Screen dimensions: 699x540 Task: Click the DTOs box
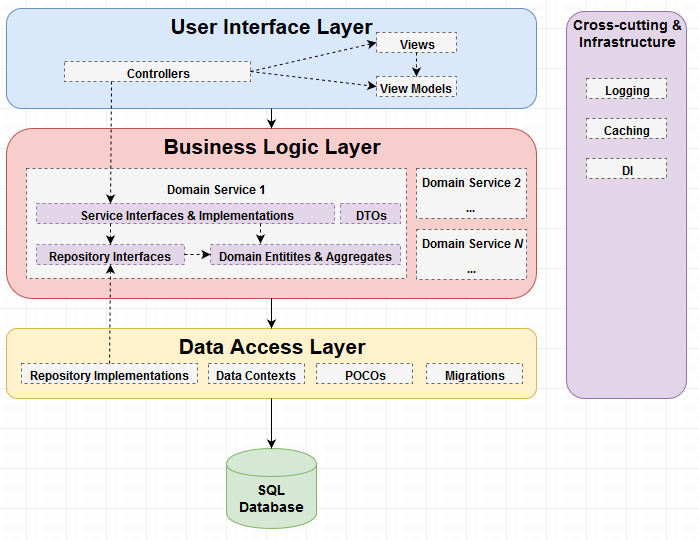pos(370,214)
